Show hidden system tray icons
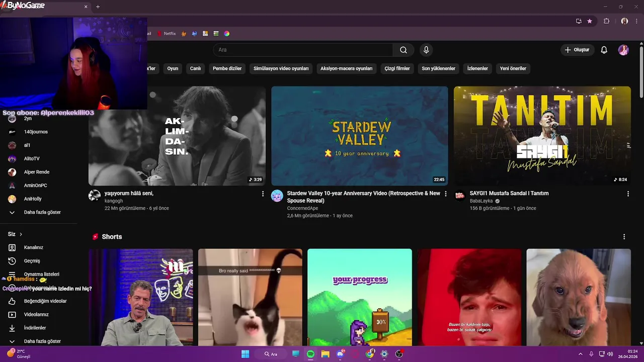 point(580,354)
